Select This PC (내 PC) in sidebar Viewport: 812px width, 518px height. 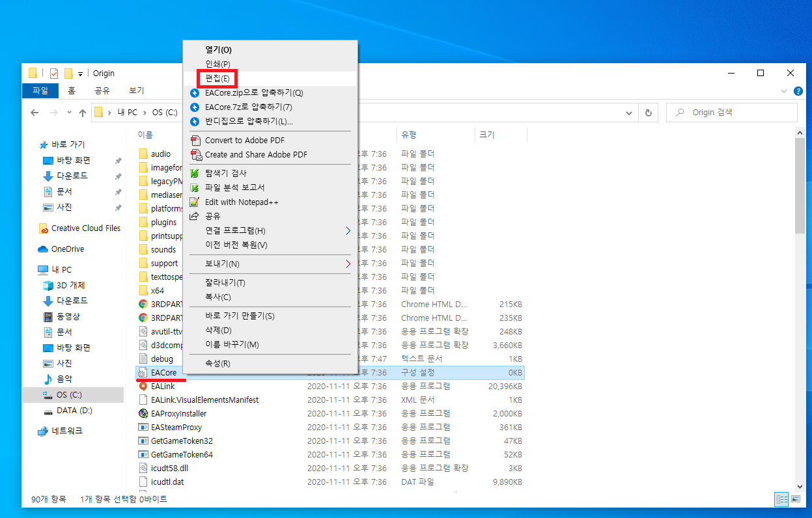pos(55,269)
